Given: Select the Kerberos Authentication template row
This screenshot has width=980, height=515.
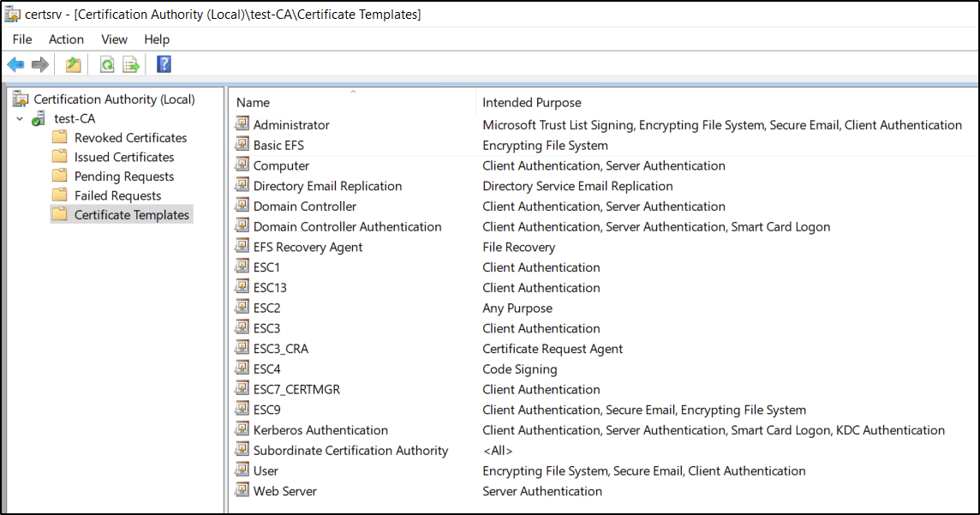Looking at the screenshot, I should (320, 430).
